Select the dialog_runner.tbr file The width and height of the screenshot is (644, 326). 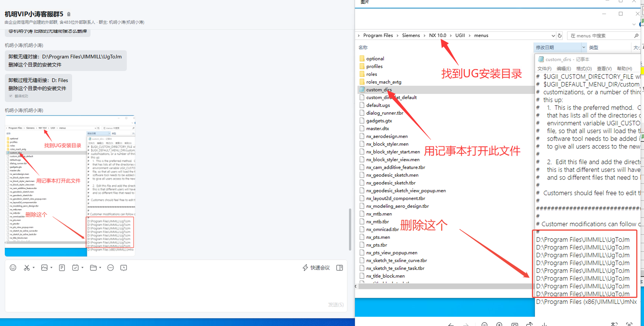381,113
